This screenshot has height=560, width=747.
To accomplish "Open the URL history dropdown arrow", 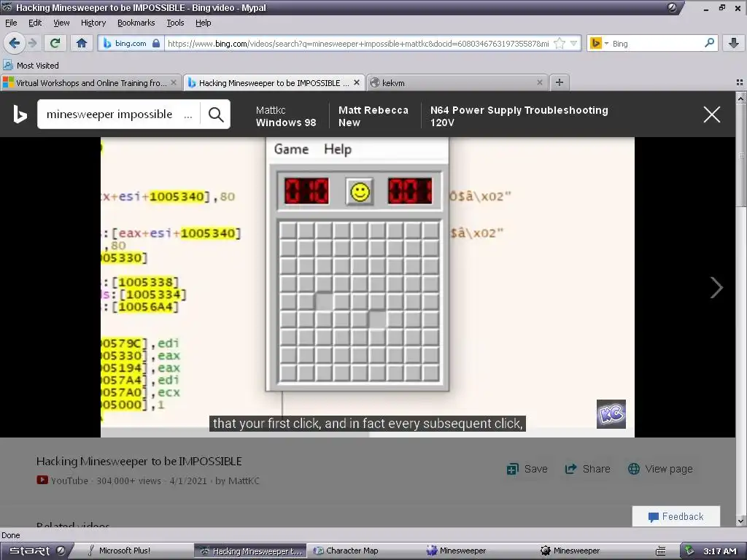I will 574,43.
